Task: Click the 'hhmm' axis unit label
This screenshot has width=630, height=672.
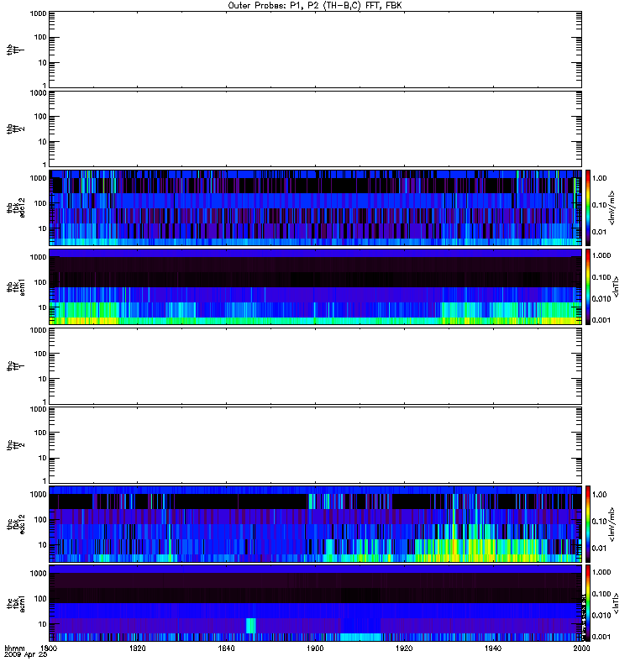Action: coord(14,648)
